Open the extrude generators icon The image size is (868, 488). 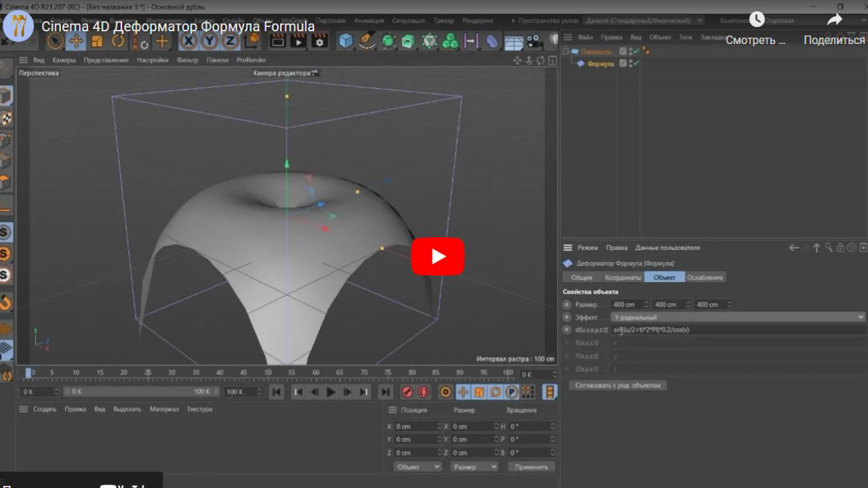click(408, 41)
